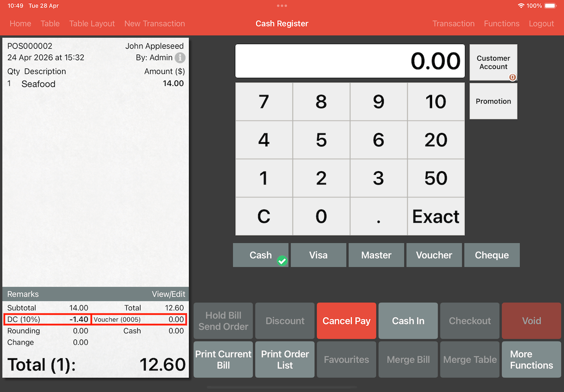564x392 pixels.
Task: Tap keypad digit 5
Action: point(321,140)
